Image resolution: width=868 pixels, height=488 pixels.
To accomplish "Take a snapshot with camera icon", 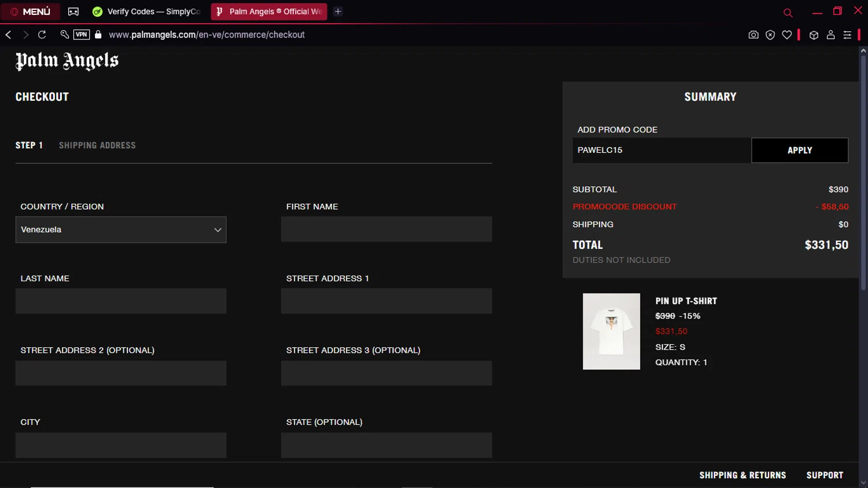I will click(753, 35).
